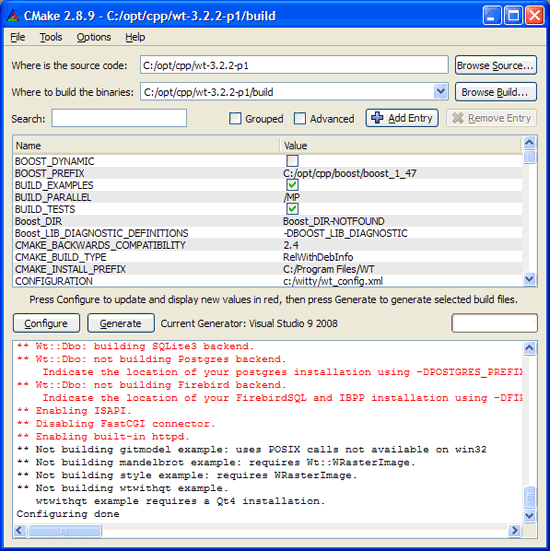Screen dimensions: 550x551
Task: Click cache list scroll up arrow
Action: pos(529,142)
